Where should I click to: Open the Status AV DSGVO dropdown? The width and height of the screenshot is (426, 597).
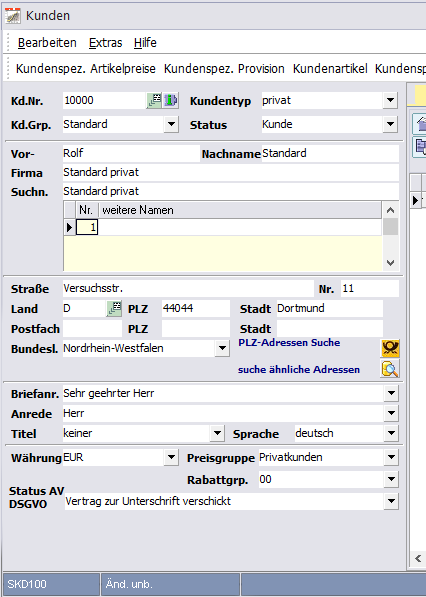(x=391, y=501)
